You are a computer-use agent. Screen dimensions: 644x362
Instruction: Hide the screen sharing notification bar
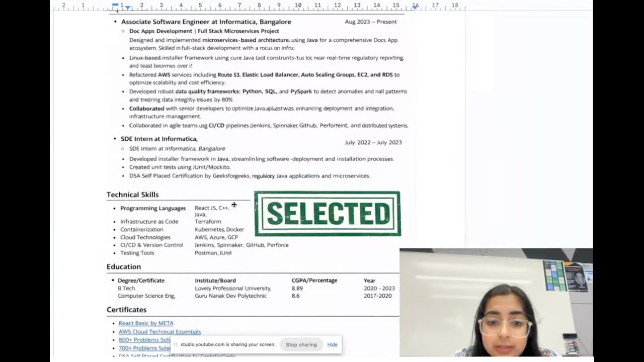pyautogui.click(x=333, y=344)
